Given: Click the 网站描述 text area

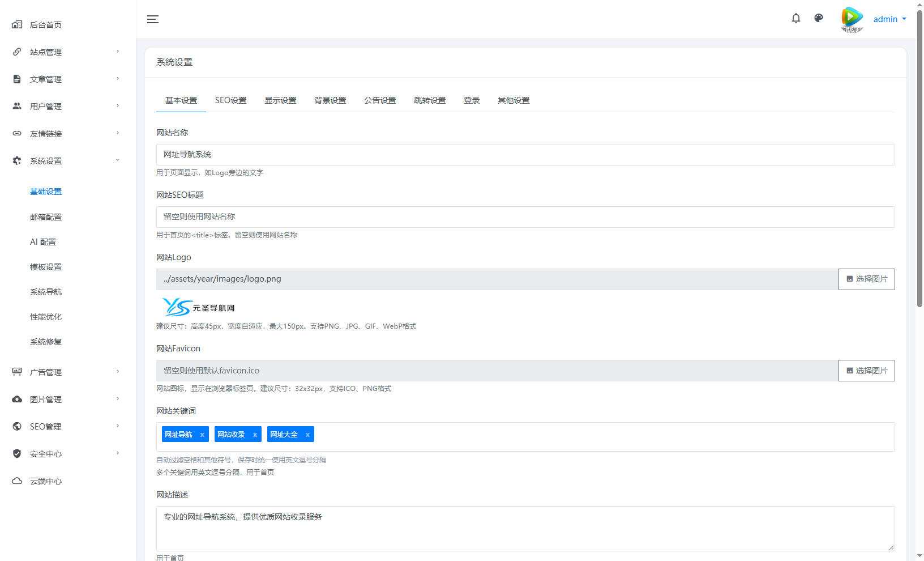Looking at the screenshot, I should [525, 529].
